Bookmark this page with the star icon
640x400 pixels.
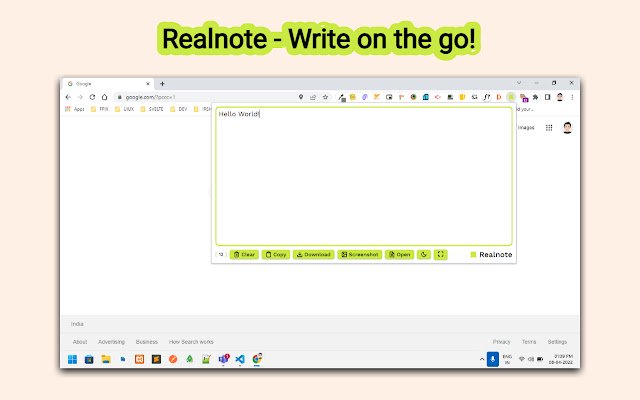[x=325, y=97]
